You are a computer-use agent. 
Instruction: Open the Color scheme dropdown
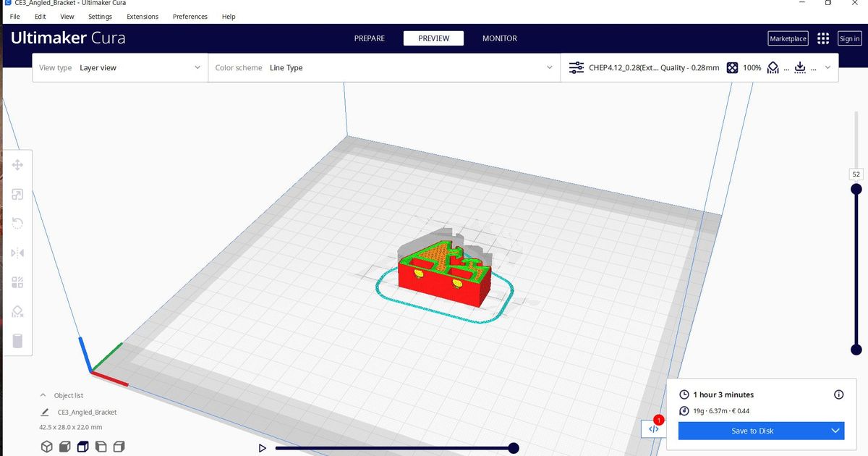click(384, 67)
